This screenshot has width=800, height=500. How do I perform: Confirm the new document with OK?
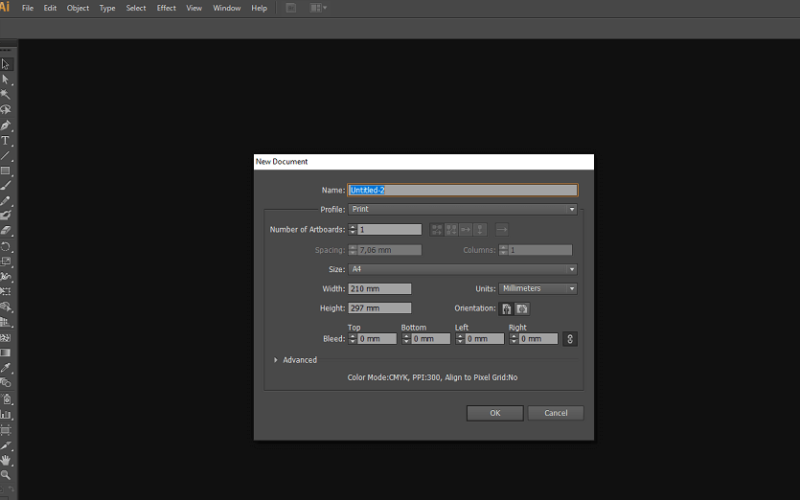click(495, 413)
